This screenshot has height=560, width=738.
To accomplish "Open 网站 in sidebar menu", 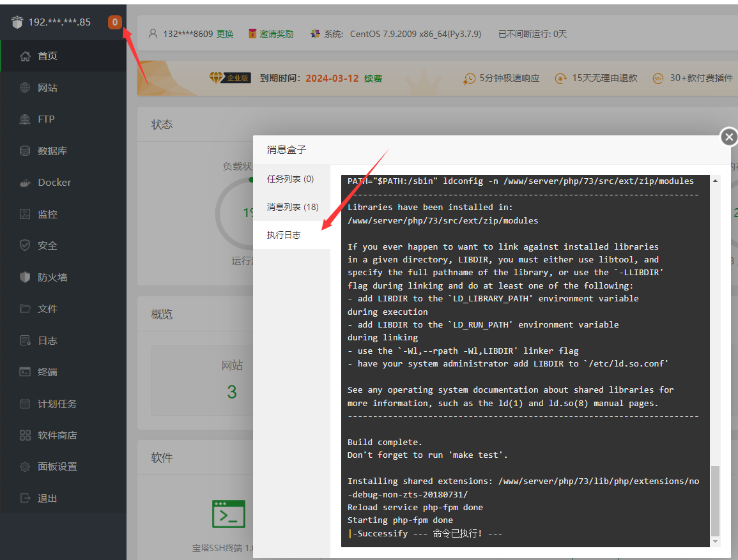I will point(63,87).
